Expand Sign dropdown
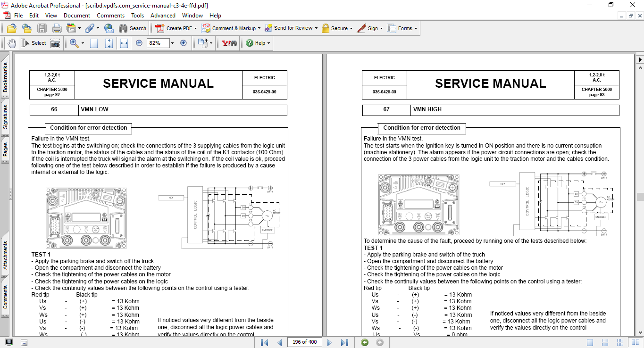Screen dimensions: 644x348 (381, 28)
